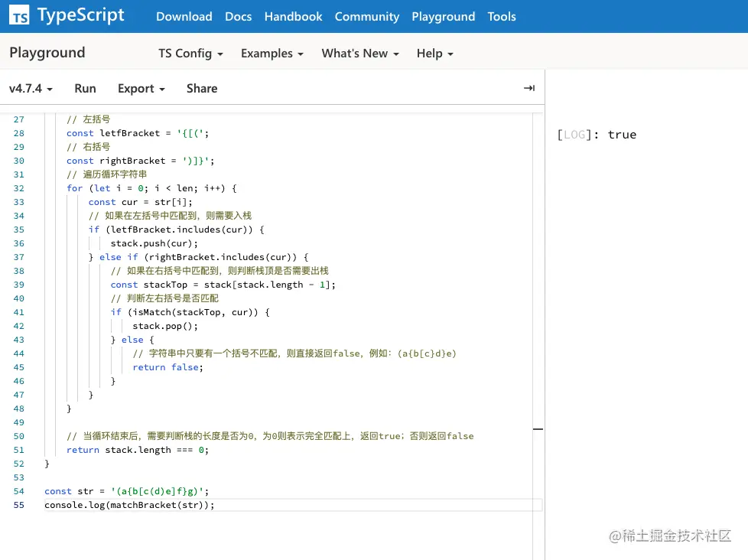The image size is (748, 560).
Task: Click the const cur = str[i] line
Action: 140,202
